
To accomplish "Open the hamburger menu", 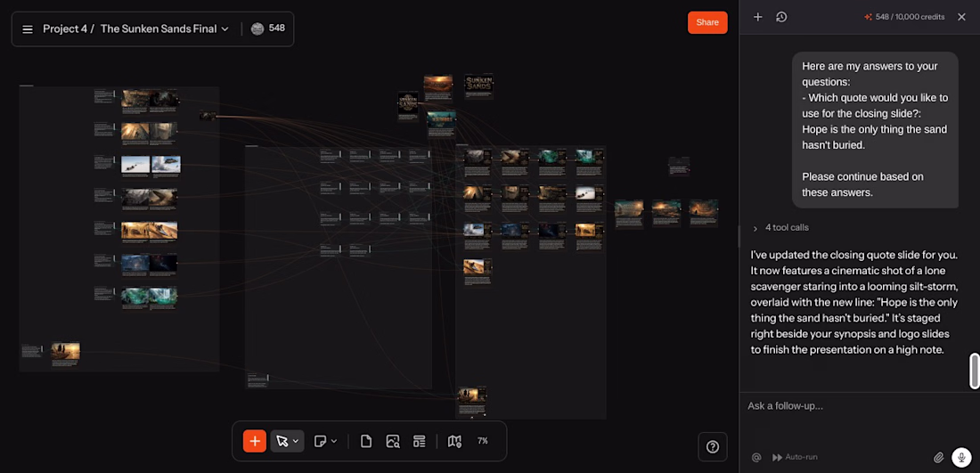I will [x=28, y=29].
